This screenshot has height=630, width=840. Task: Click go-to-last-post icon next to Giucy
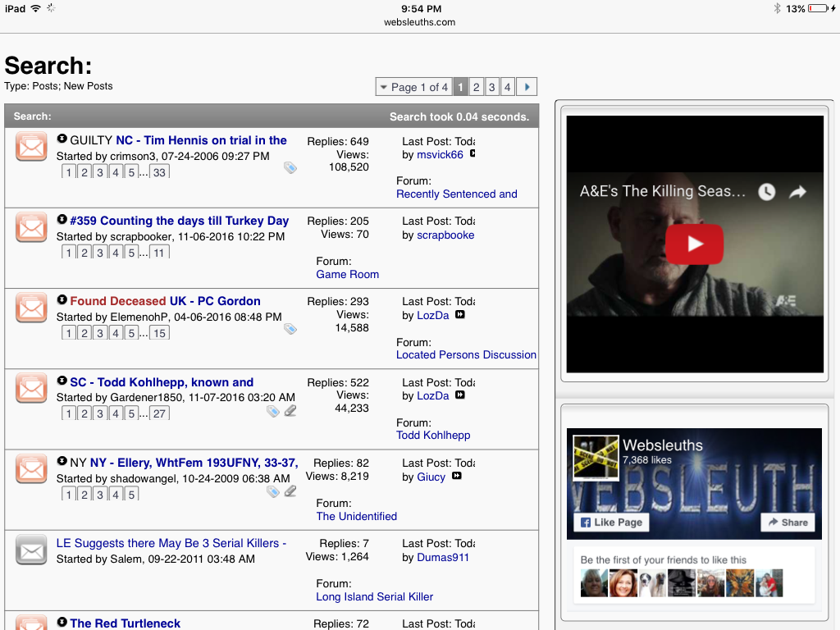pyautogui.click(x=457, y=476)
